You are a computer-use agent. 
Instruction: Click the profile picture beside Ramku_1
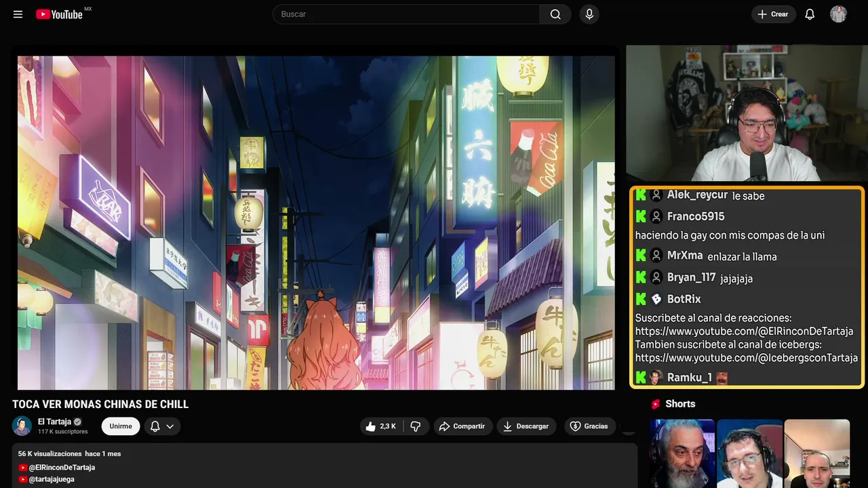[x=656, y=378]
